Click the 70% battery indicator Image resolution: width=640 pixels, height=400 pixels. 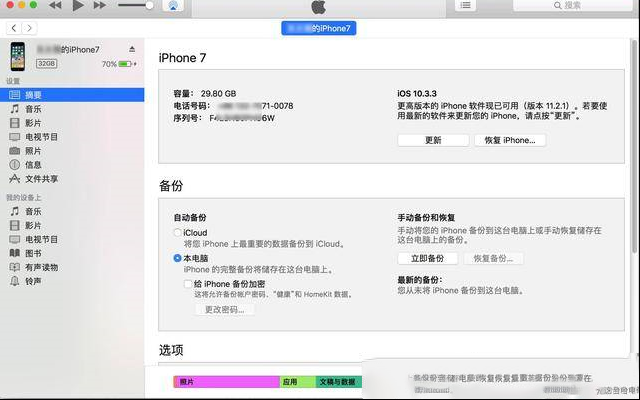tap(119, 64)
